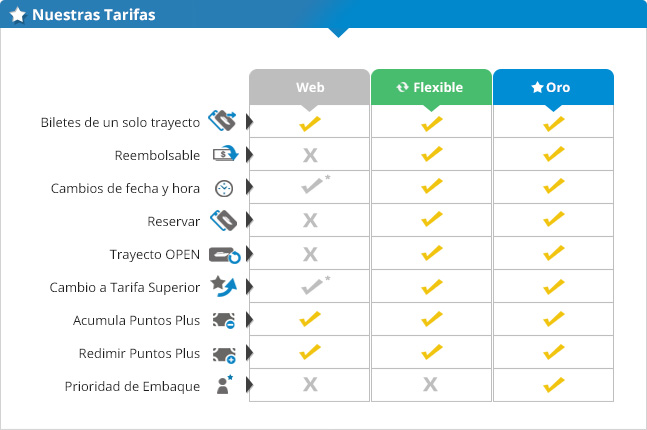Click the Flexible X for Prioridad de Embaque

tap(430, 385)
